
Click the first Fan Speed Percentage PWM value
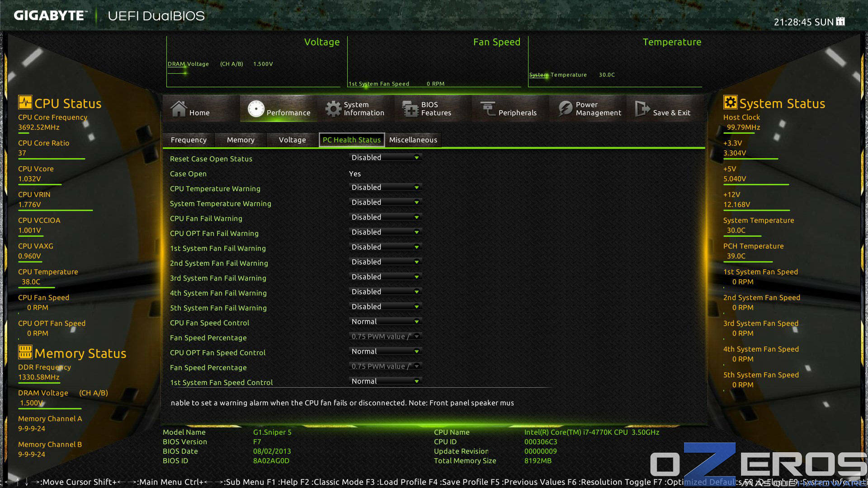[x=385, y=337]
